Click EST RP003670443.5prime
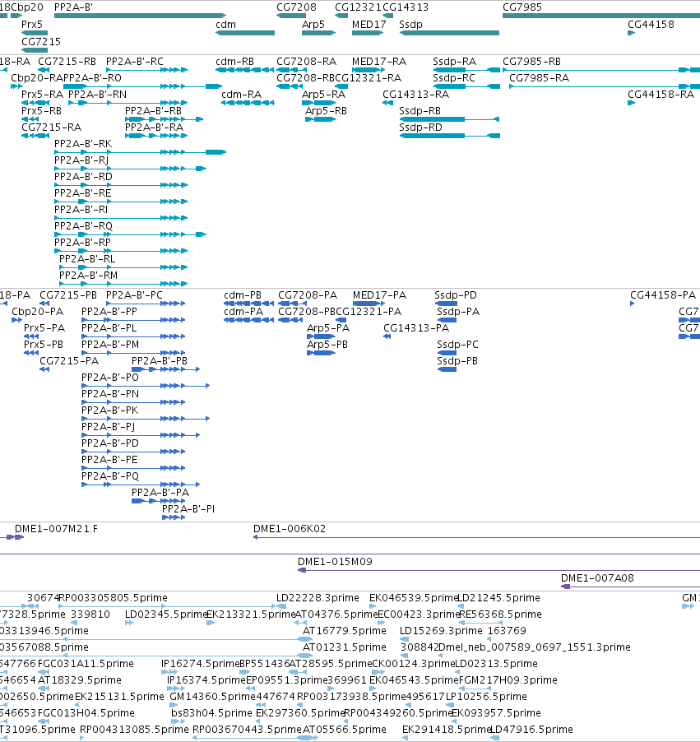Screen dimensions: 700x742 pyautogui.click(x=253, y=738)
